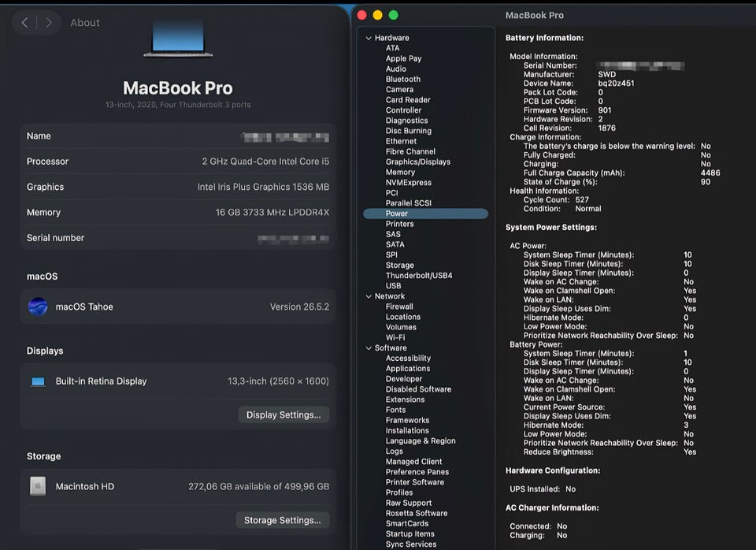
Task: Select Controller in the sidebar
Action: (403, 110)
